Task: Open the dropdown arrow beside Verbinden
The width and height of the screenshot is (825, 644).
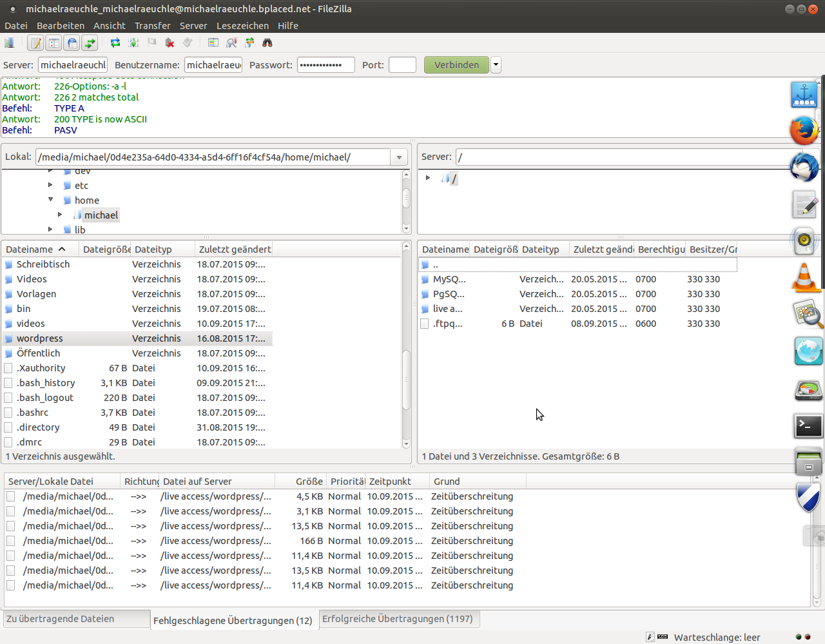Action: click(x=496, y=65)
